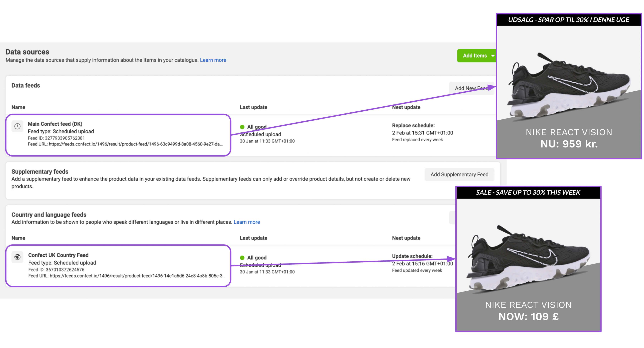This screenshot has width=644, height=348.
Task: Click the Update schedule text for UK feed
Action: pos(412,256)
